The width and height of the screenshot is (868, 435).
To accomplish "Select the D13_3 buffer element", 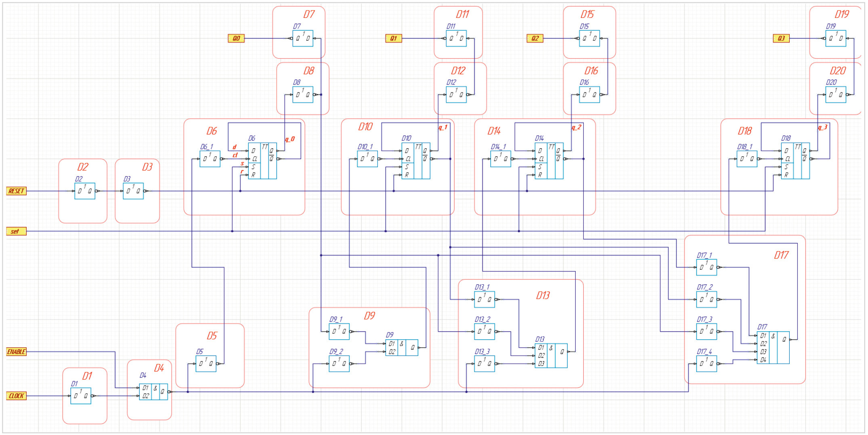I will pos(484,364).
